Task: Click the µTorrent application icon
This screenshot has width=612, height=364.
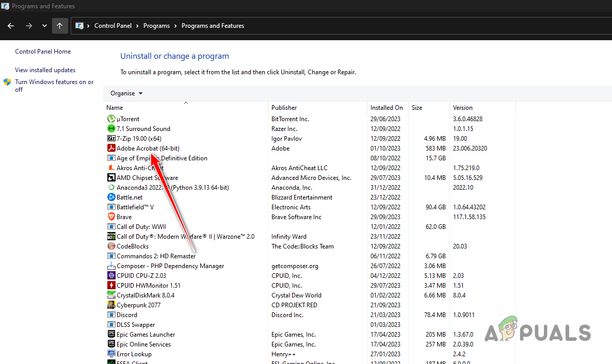Action: [111, 119]
